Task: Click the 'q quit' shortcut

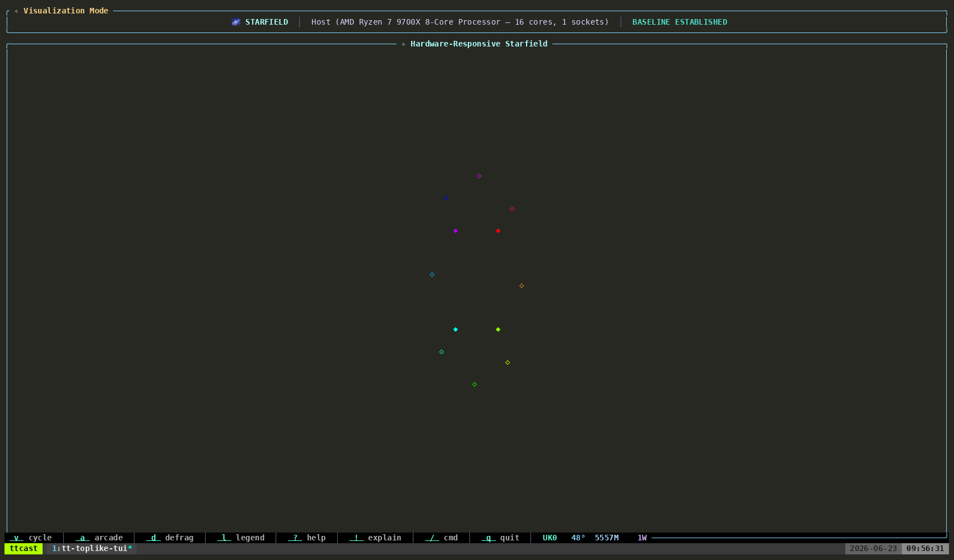Action: [x=500, y=538]
